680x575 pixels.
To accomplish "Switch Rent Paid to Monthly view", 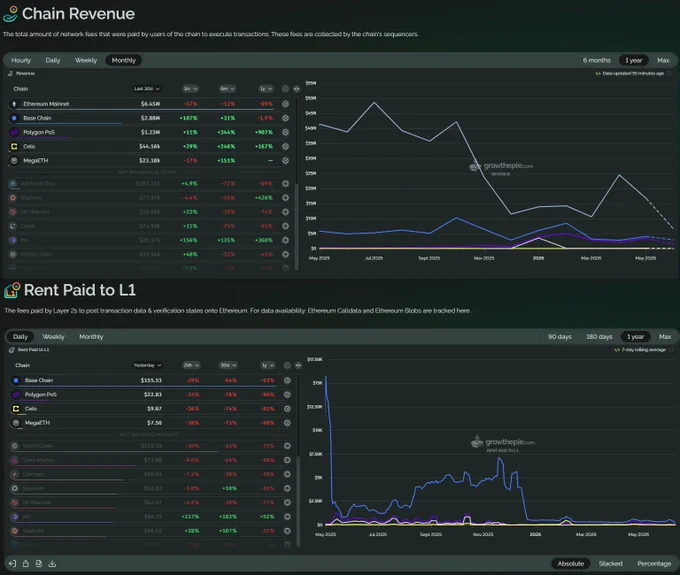I will tap(91, 337).
